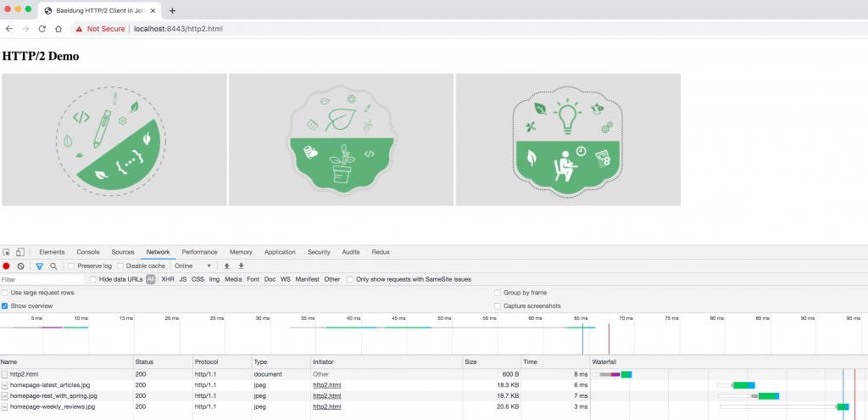Import HAR file upload arrow
The image size is (868, 420).
point(227,266)
